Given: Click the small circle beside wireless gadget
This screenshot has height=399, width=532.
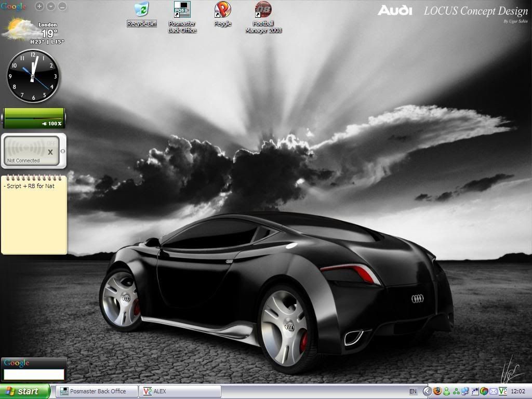Looking at the screenshot, I should coord(63,151).
